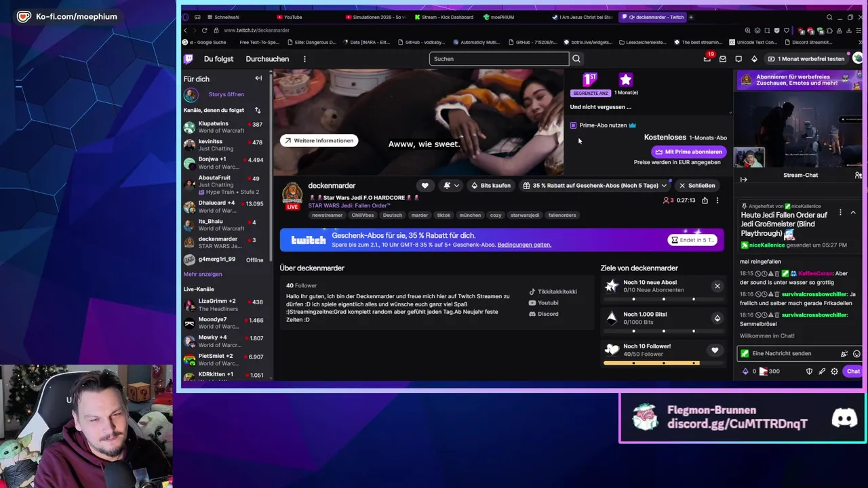Image resolution: width=868 pixels, height=488 pixels.
Task: Open the moderator shield icon below chat
Action: pos(809,371)
